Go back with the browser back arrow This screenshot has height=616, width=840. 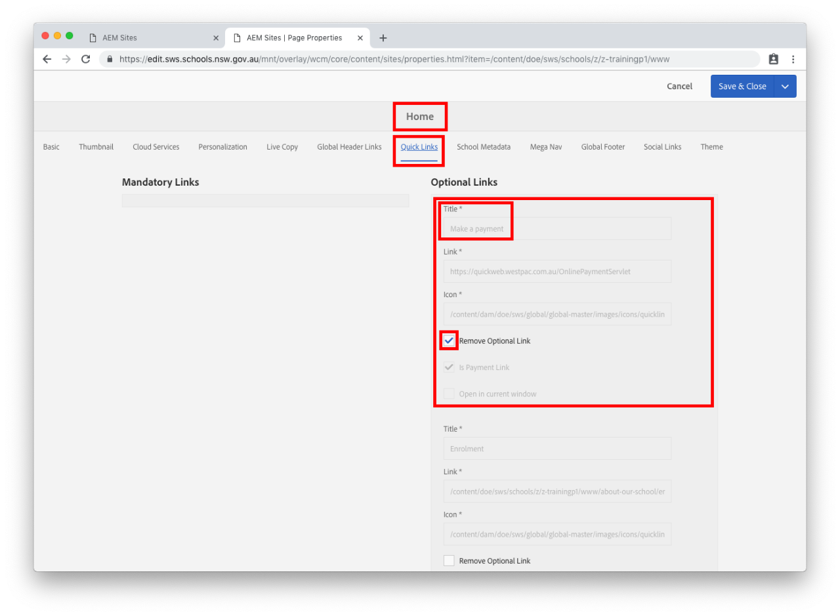pyautogui.click(x=47, y=59)
